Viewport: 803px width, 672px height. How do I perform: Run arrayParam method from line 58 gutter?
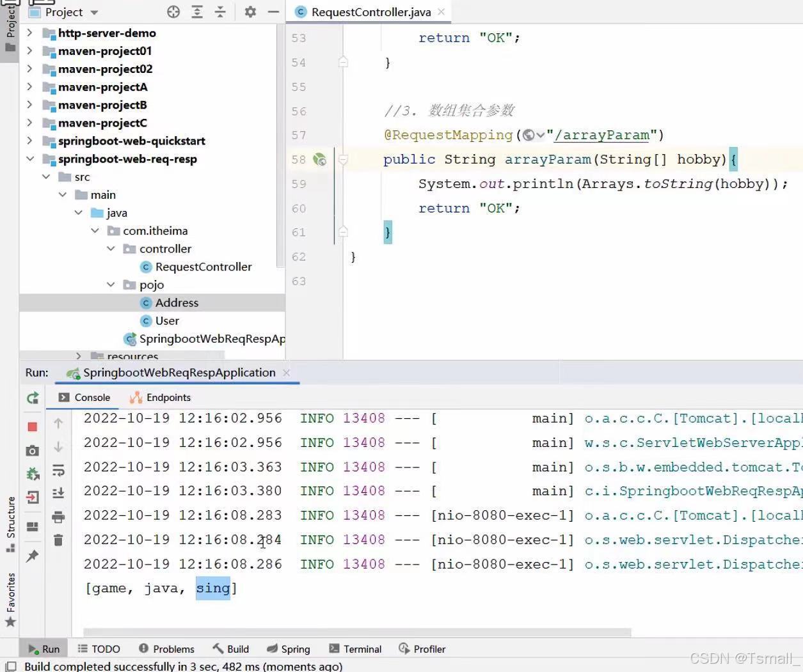tap(320, 159)
